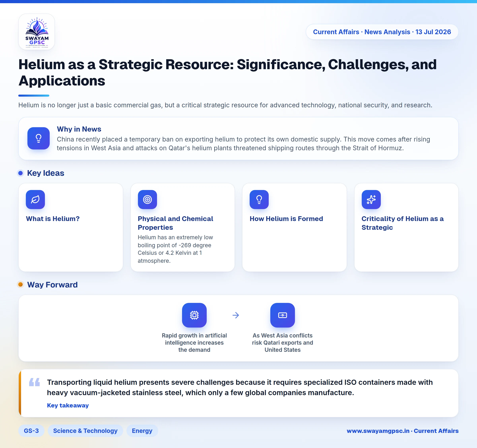The width and height of the screenshot is (477, 448).
Task: Click the Way Forward section heading
Action: coord(52,285)
